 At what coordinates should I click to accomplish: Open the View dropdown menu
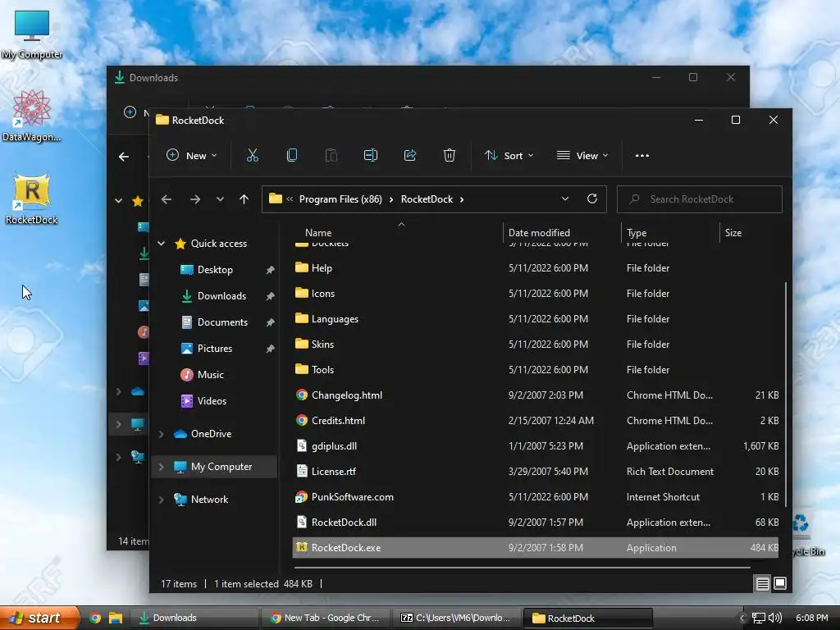click(583, 155)
